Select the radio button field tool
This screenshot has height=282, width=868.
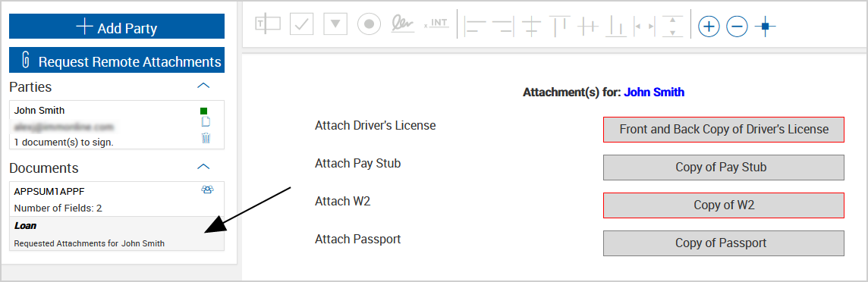[370, 24]
